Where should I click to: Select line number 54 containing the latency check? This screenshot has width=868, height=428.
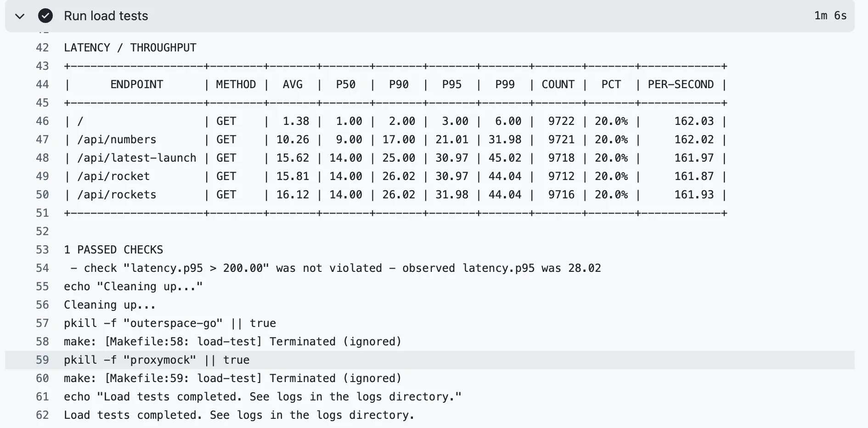(x=42, y=268)
